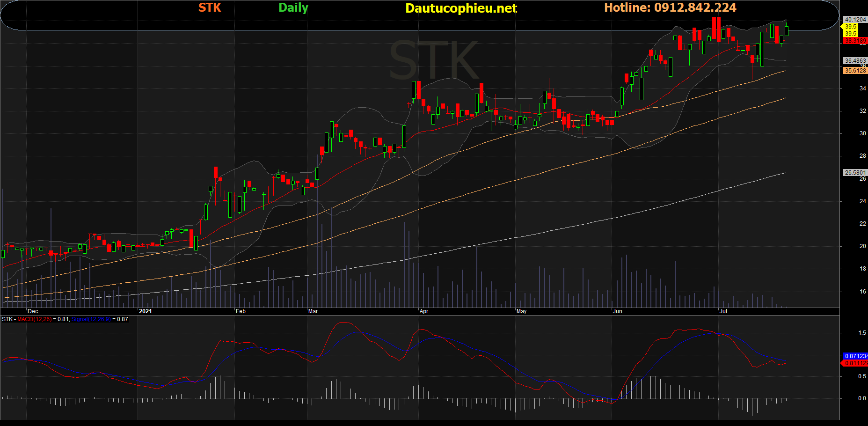Select the red 0.811129 MACD value tag

856,363
